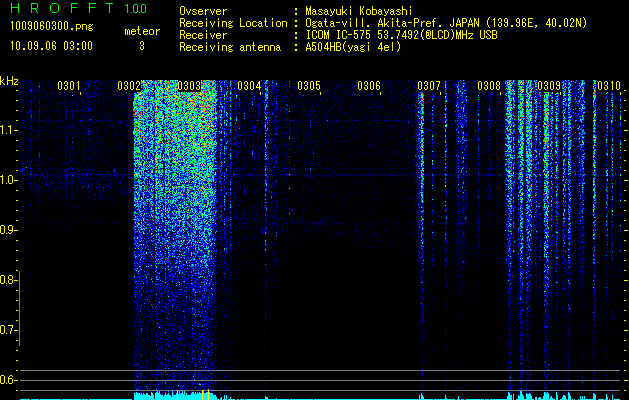Click the 0307 time marker
The width and height of the screenshot is (629, 400).
coord(429,85)
